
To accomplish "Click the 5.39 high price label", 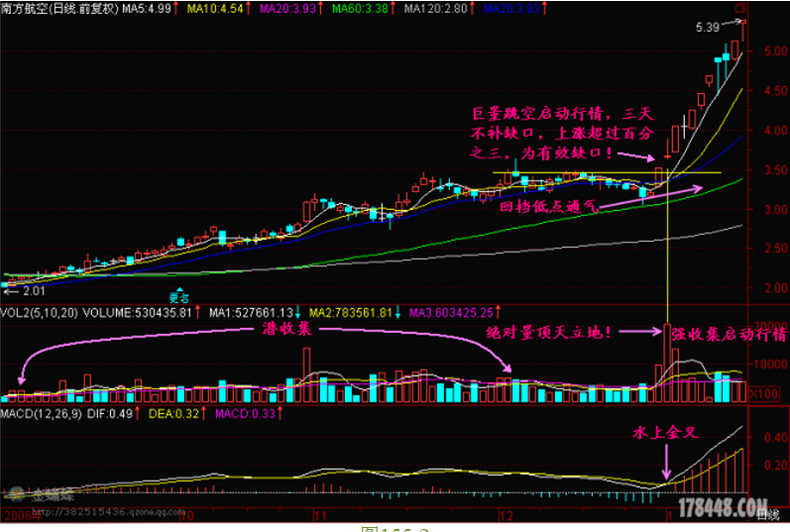I will click(708, 28).
